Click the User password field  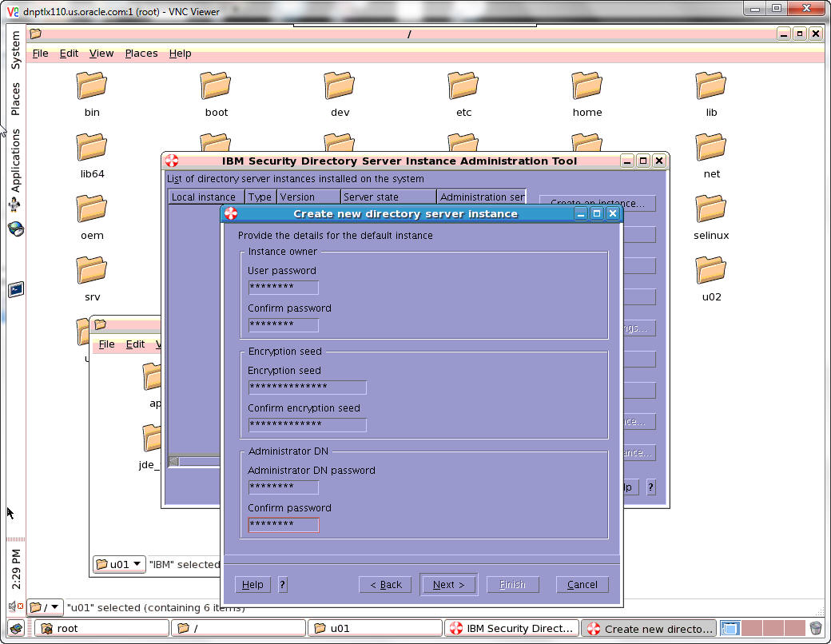284,288
